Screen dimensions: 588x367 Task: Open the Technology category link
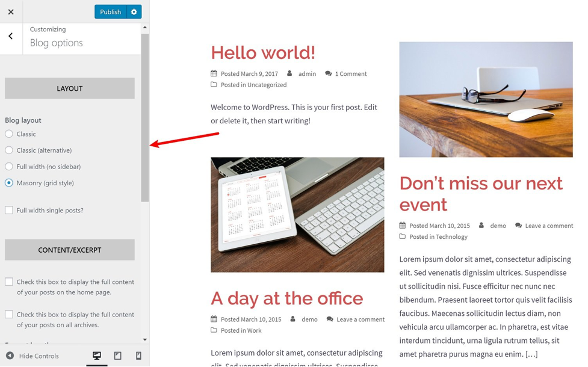point(451,236)
